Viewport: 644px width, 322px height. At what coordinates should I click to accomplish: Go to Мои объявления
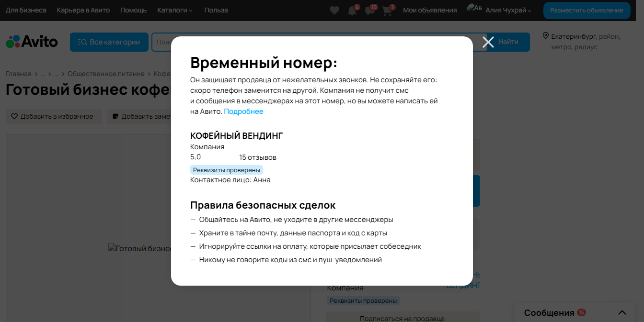point(430,10)
